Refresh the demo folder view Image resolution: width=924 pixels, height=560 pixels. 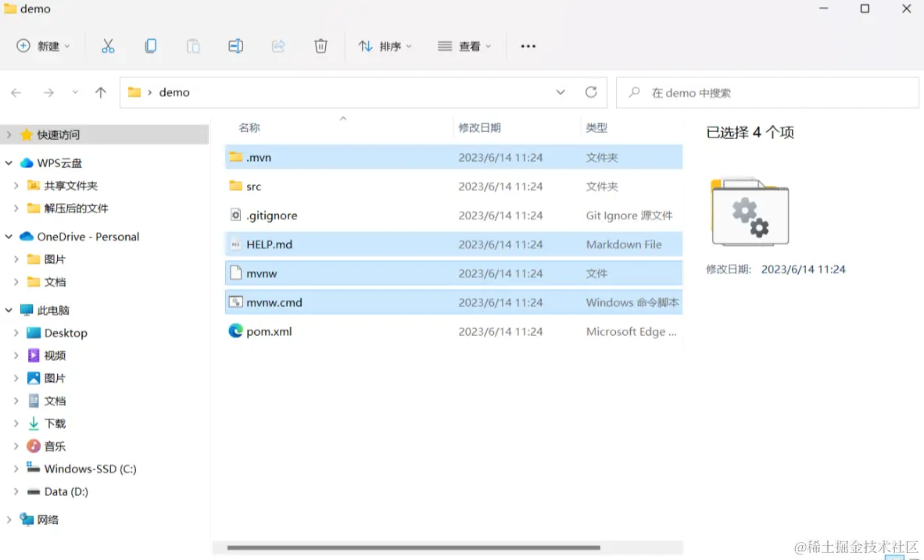pyautogui.click(x=591, y=92)
